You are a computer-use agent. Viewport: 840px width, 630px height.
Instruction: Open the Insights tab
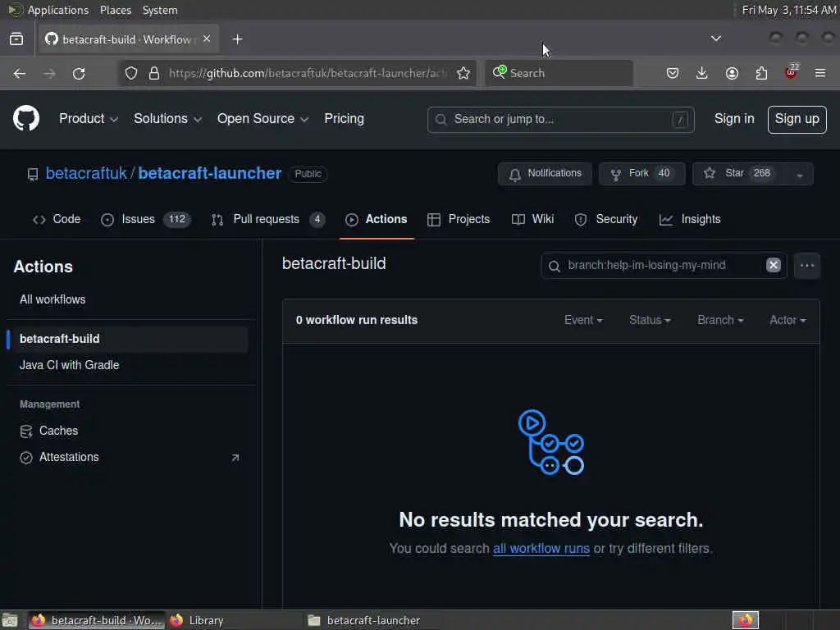point(690,219)
